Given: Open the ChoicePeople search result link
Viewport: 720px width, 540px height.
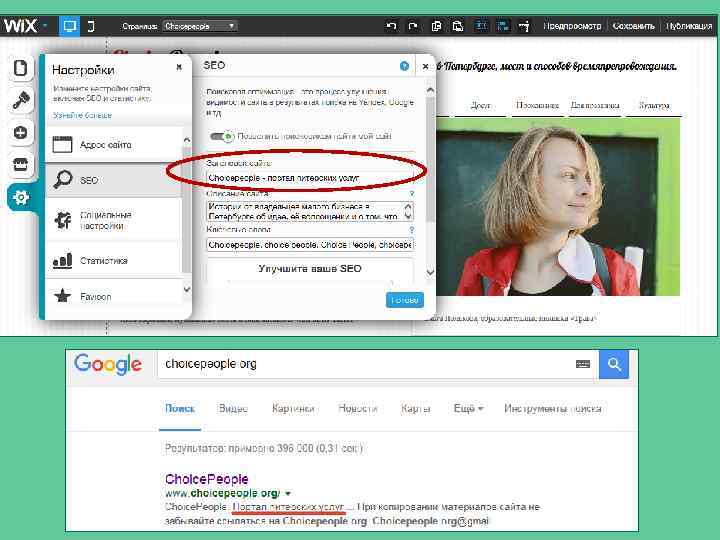Looking at the screenshot, I should pos(207,479).
